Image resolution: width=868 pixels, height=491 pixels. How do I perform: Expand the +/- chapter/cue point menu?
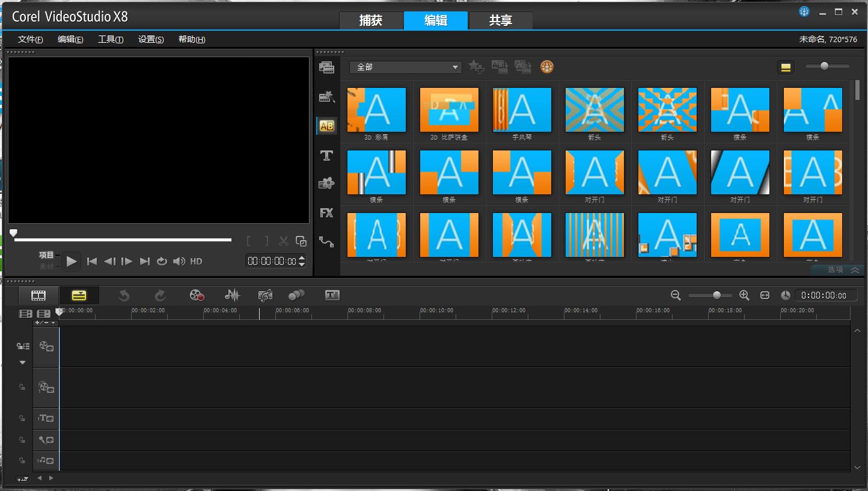click(x=45, y=323)
